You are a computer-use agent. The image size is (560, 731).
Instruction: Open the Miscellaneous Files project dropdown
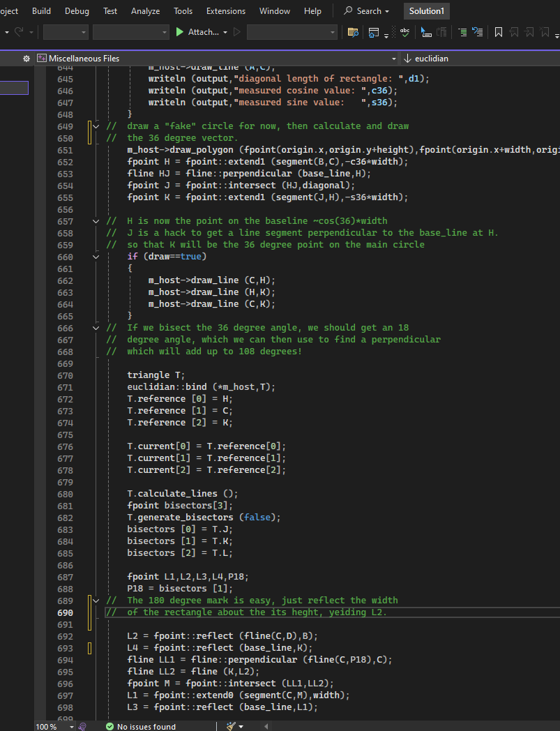tap(393, 59)
